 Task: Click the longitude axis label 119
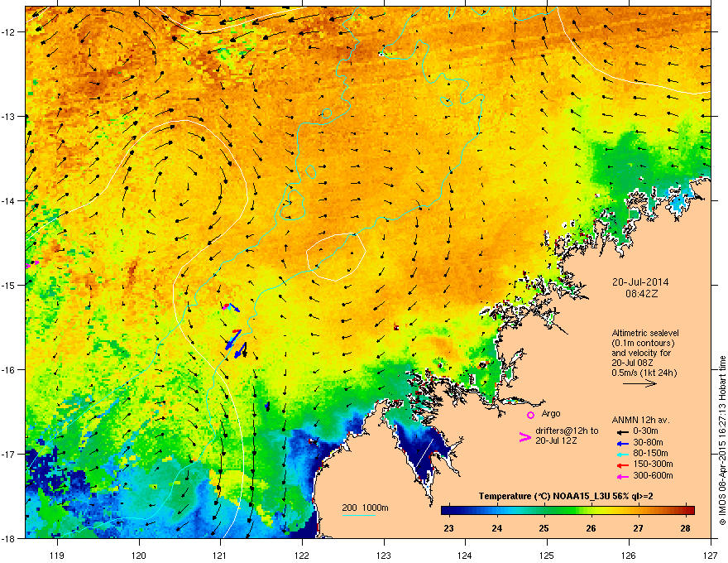(57, 555)
